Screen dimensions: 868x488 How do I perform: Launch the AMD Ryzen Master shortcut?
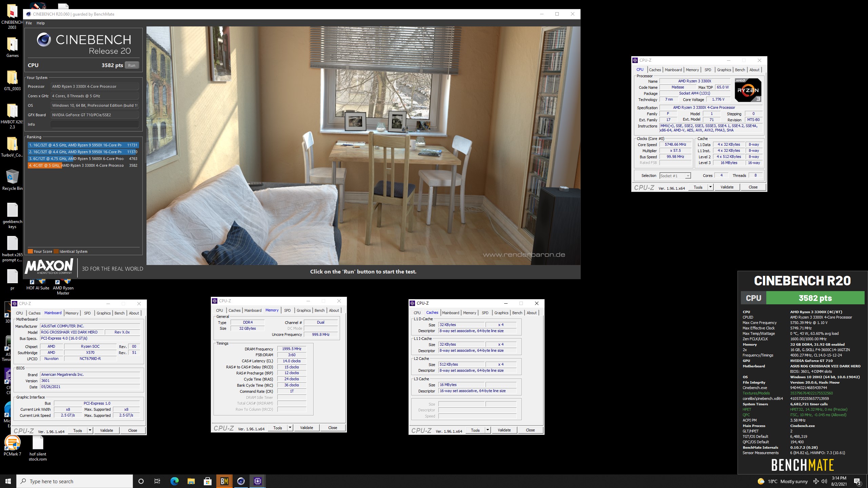coord(63,287)
